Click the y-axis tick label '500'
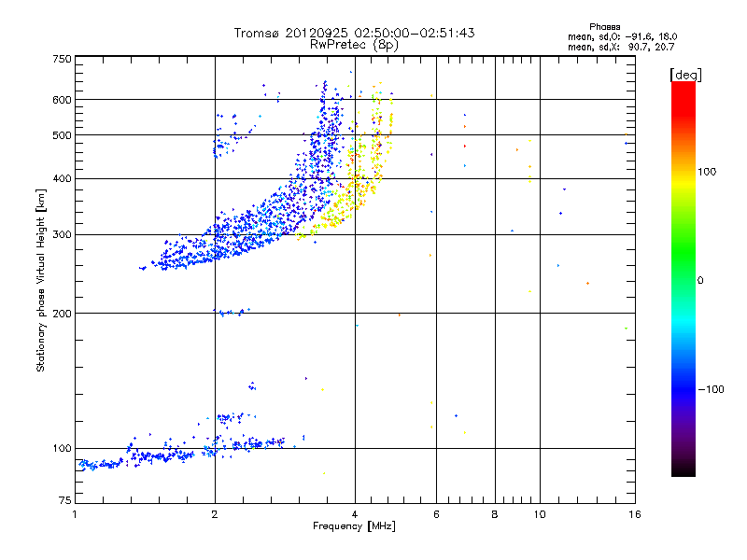 (x=62, y=135)
